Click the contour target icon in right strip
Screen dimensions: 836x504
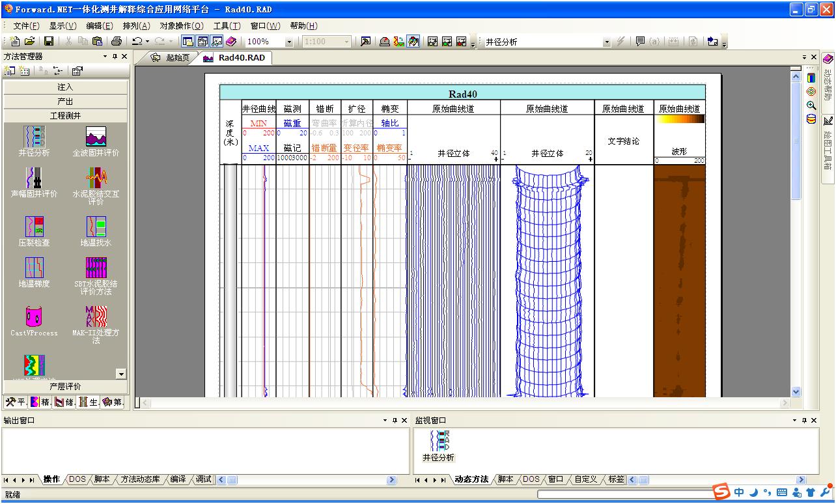tap(811, 91)
